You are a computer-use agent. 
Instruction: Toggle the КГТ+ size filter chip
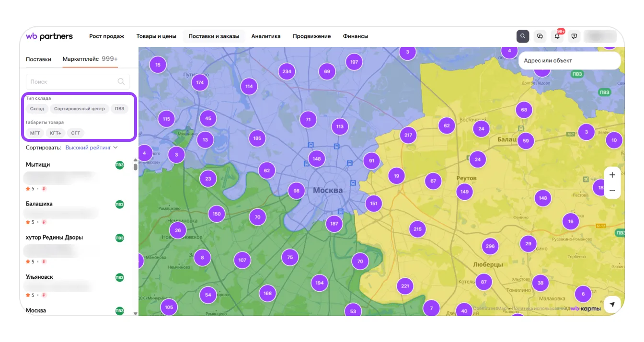pos(56,133)
